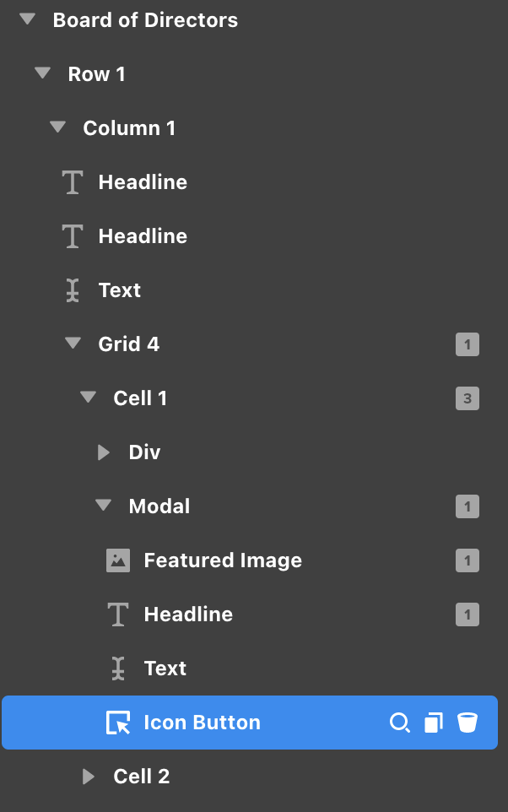The image size is (508, 812).
Task: Click the Headline T icon inside Modal
Action: (118, 614)
